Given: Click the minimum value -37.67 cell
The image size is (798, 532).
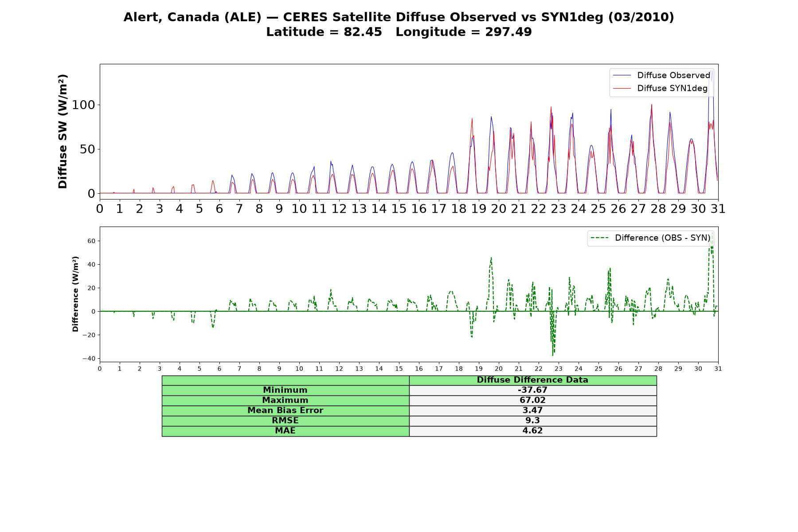Looking at the screenshot, I should coord(532,390).
